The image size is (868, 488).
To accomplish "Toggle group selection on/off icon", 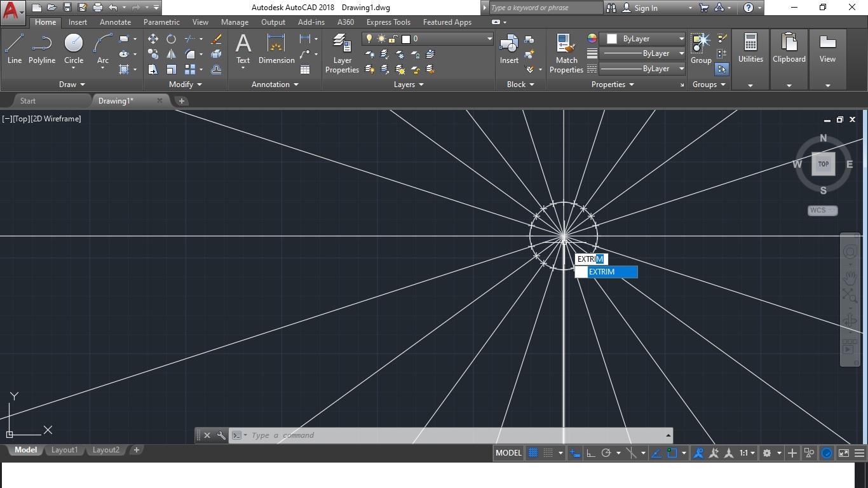I will 722,69.
